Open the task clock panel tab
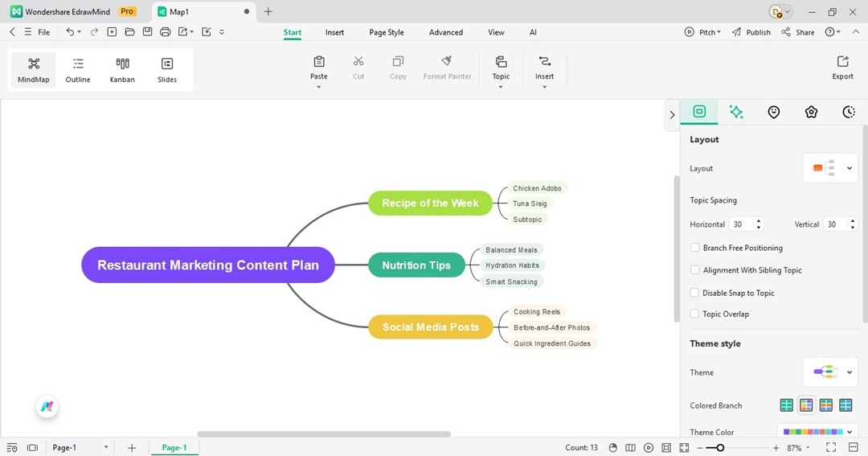This screenshot has height=456, width=868. [848, 112]
